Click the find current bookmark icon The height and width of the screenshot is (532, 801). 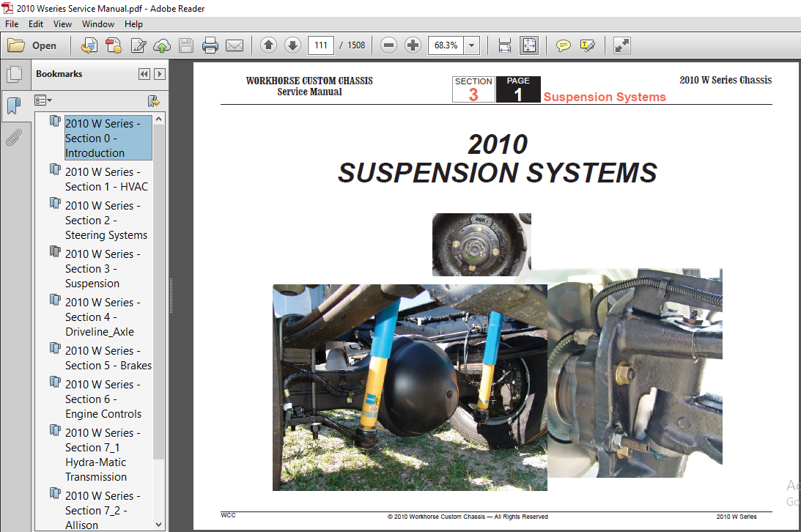[154, 100]
